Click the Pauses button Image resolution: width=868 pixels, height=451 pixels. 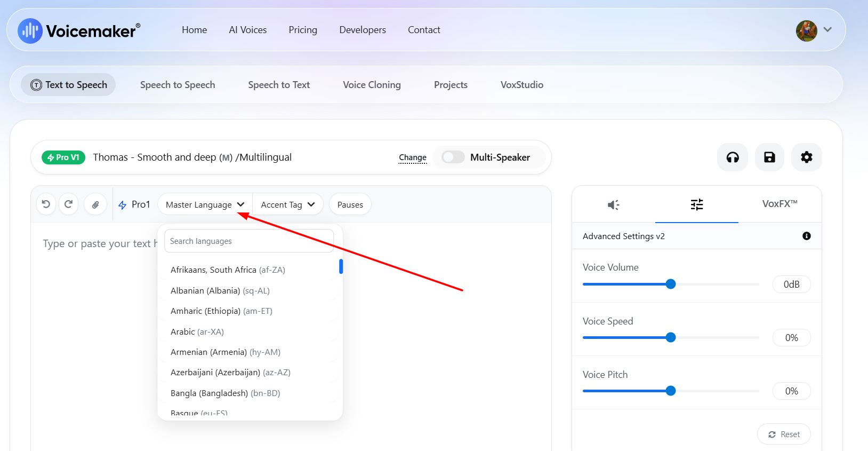click(350, 204)
